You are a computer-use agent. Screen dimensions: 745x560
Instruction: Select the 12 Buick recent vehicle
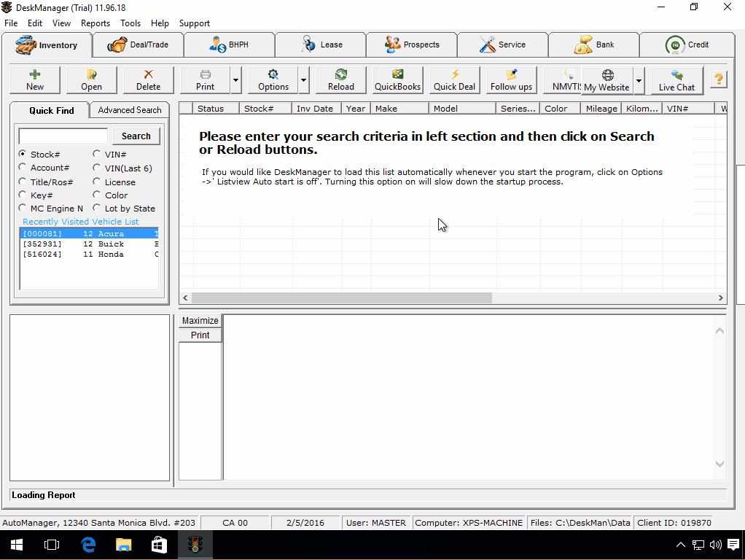[90, 244]
